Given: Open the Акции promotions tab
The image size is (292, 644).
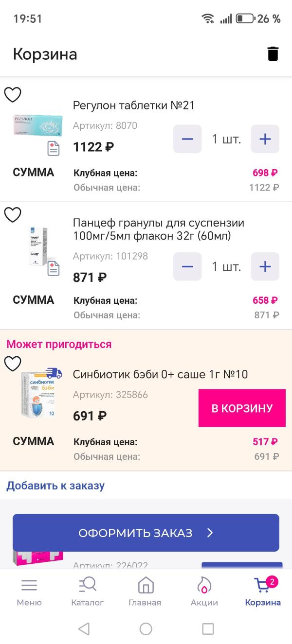Looking at the screenshot, I should point(204,592).
